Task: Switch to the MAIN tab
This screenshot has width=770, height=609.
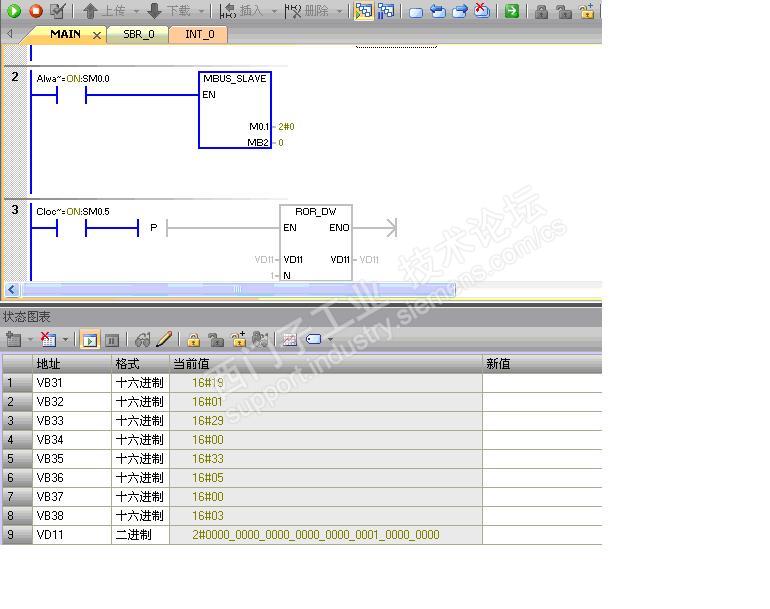Action: (x=65, y=34)
